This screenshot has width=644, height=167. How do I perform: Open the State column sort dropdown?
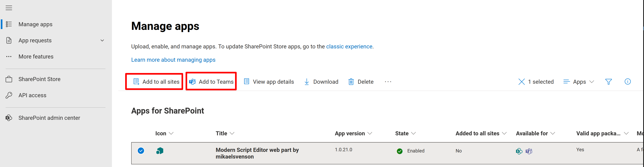[x=414, y=133]
